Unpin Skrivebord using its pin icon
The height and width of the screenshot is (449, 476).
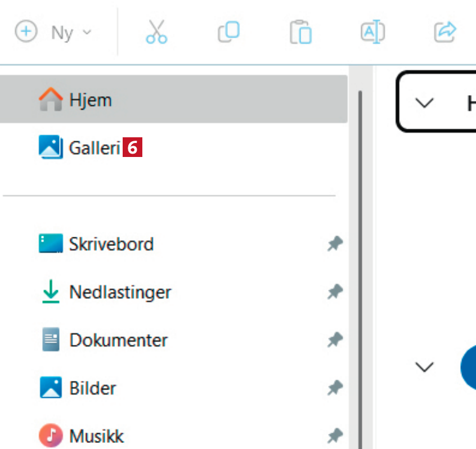[x=335, y=244]
